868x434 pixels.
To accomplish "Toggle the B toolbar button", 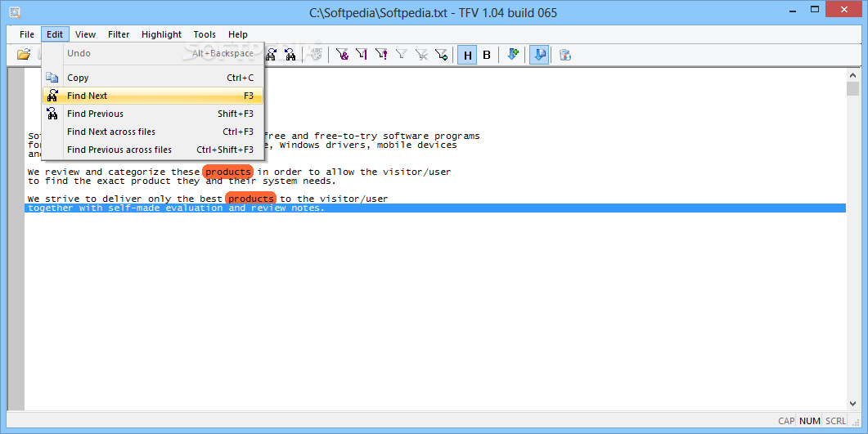I will tap(487, 55).
